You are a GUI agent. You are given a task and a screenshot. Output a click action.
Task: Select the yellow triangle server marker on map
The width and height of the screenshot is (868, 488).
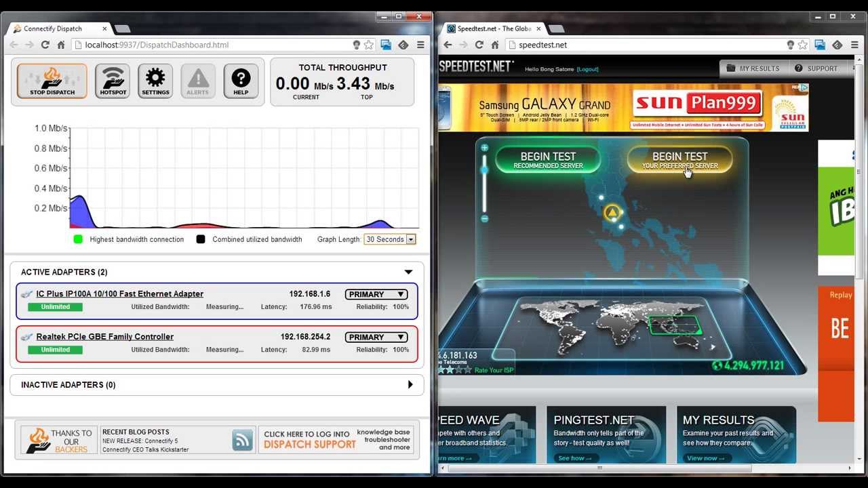point(612,213)
